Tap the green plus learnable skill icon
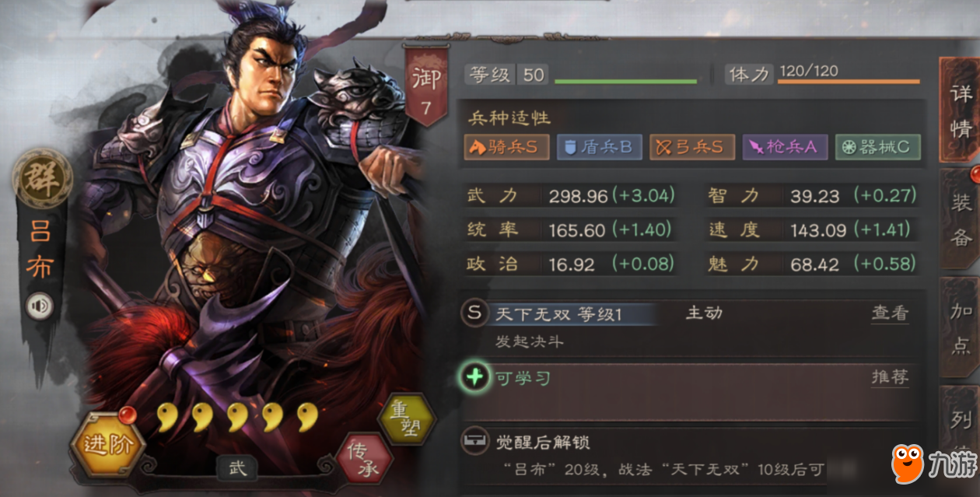This screenshot has height=497, width=980. pyautogui.click(x=474, y=378)
